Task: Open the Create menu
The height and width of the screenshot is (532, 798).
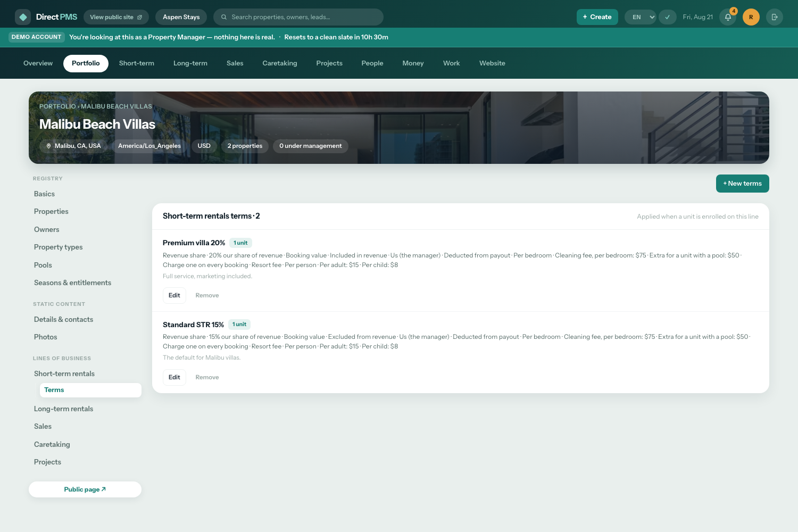Action: [x=597, y=17]
